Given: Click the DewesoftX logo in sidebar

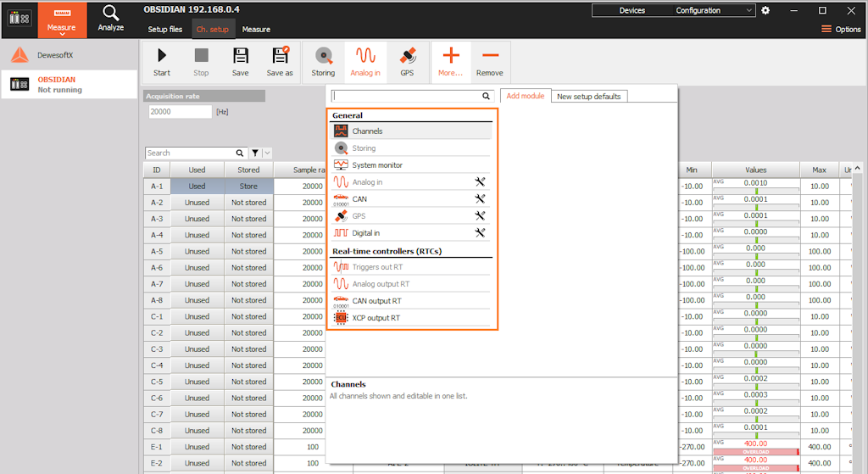Looking at the screenshot, I should tap(20, 55).
